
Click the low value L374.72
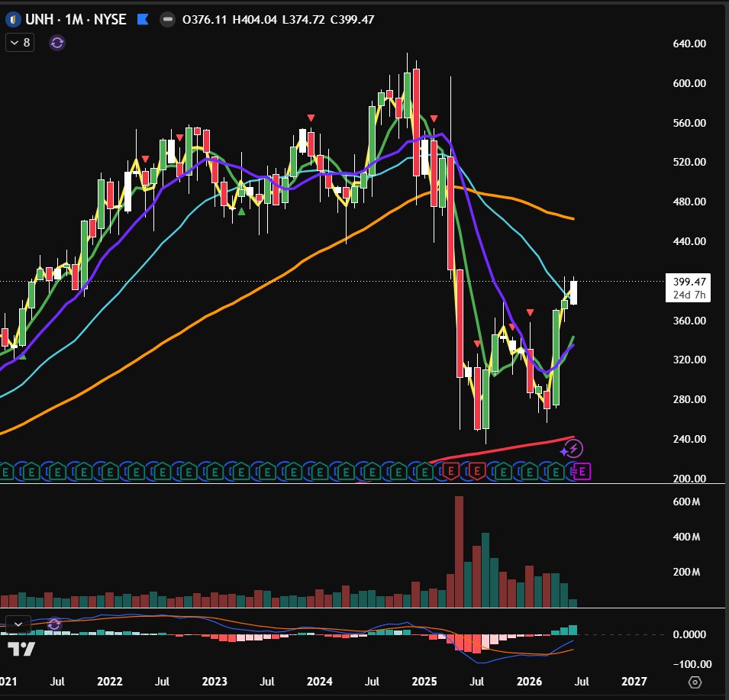pos(303,20)
